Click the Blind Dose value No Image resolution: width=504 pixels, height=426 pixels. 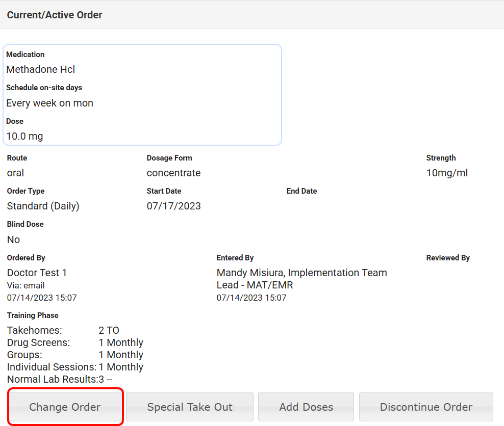(x=14, y=239)
